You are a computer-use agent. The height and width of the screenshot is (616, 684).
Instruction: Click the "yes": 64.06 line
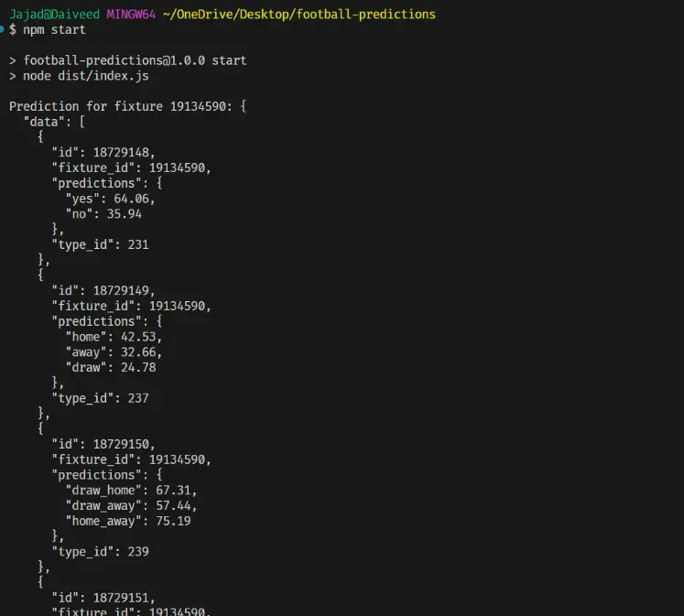coord(110,199)
